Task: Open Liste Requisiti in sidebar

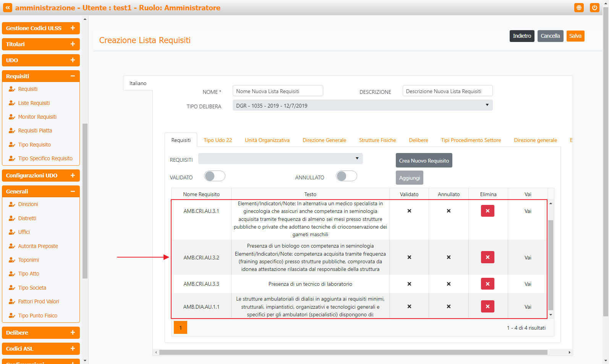Action: click(x=34, y=103)
